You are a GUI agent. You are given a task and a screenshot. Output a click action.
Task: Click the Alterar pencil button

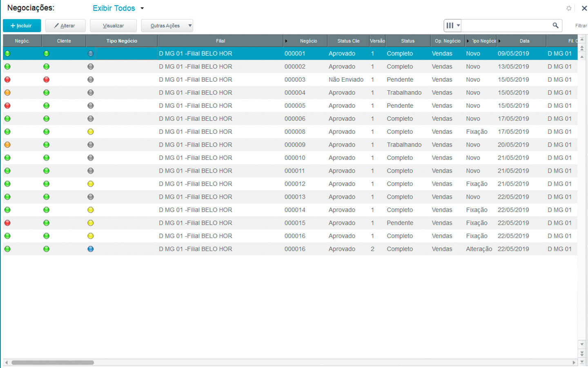[65, 26]
